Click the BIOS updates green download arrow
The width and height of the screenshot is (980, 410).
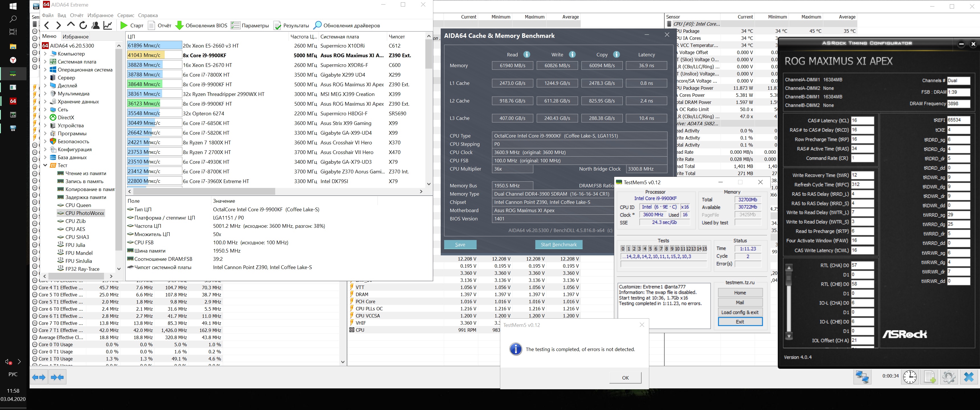(x=179, y=25)
